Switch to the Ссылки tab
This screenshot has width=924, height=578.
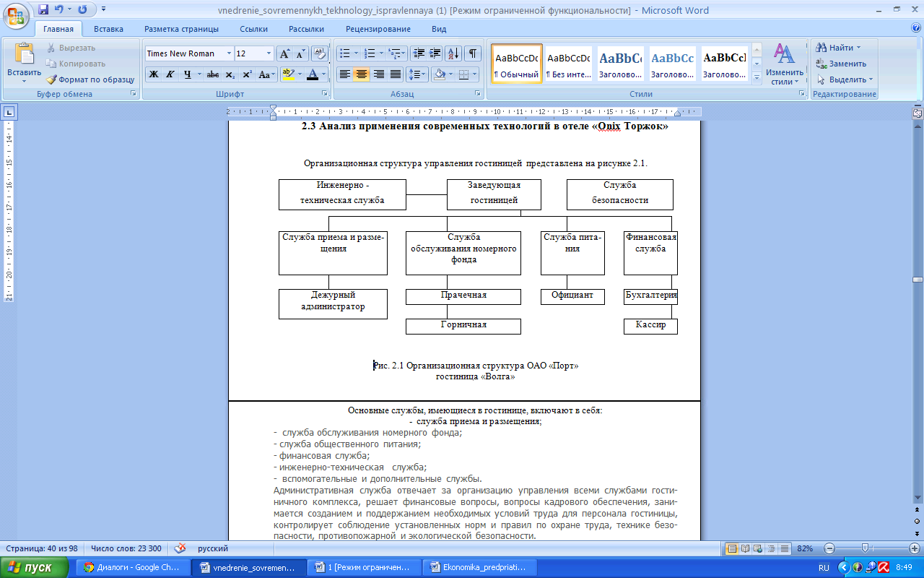click(x=255, y=29)
